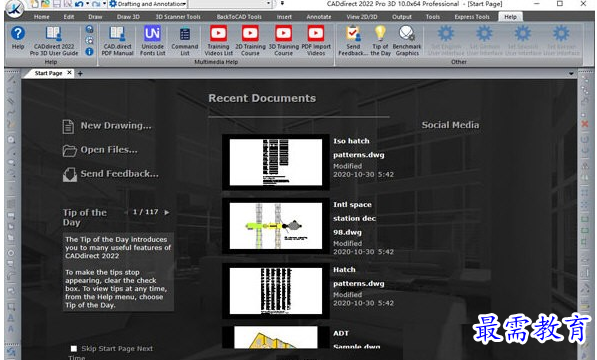Click the red X delete tool in right toolbar
Image resolution: width=597 pixels, height=360 pixels.
point(585,124)
